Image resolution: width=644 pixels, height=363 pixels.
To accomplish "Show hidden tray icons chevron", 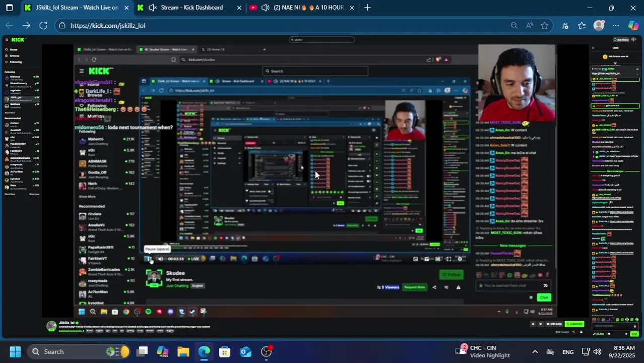I will tap(535, 352).
